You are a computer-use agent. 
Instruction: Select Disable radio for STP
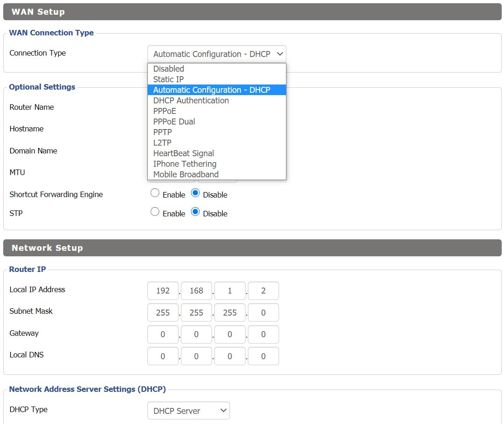pos(196,212)
